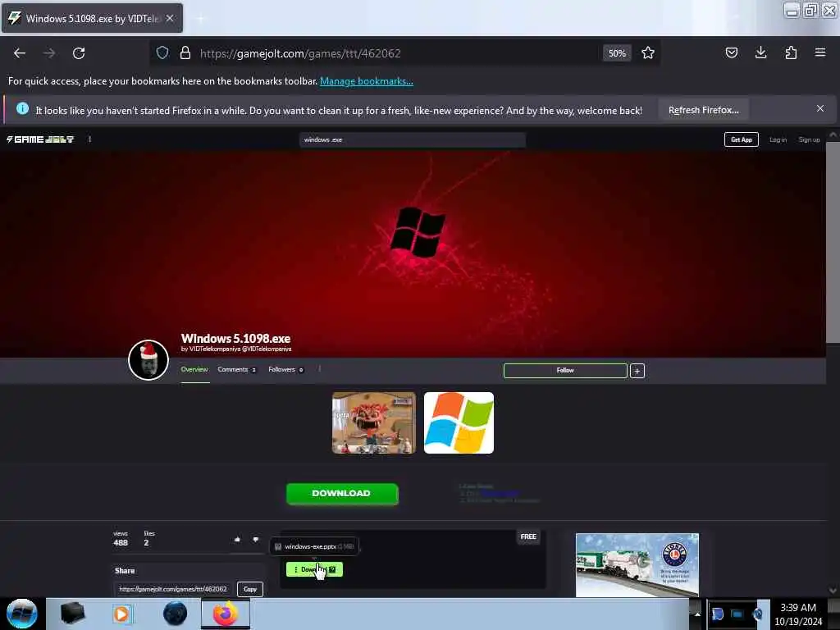The image size is (840, 630).
Task: Open the more options dots after Followers
Action: [x=319, y=369]
